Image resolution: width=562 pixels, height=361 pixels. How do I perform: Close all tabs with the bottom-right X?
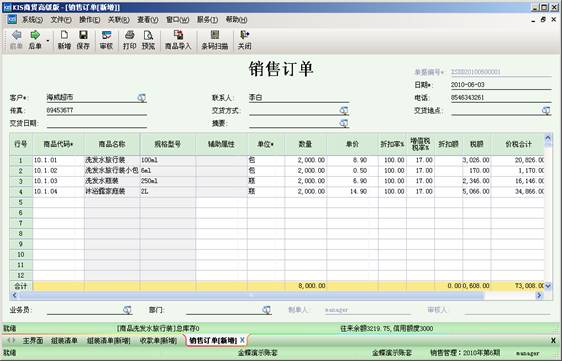click(553, 341)
